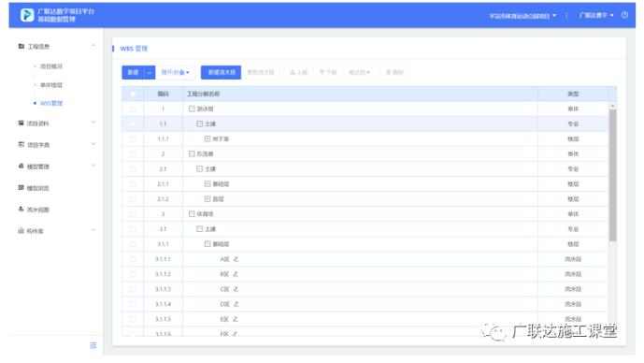Open the dropdown arrow next to 新建
Viewport: 644px width, 363px height.
(150, 72)
